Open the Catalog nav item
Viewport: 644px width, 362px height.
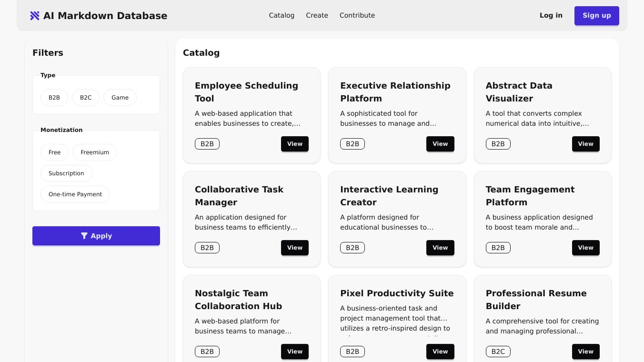click(282, 15)
